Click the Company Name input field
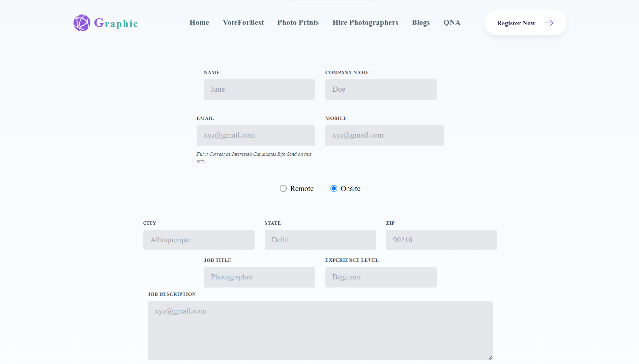This screenshot has width=639, height=364. click(x=381, y=89)
